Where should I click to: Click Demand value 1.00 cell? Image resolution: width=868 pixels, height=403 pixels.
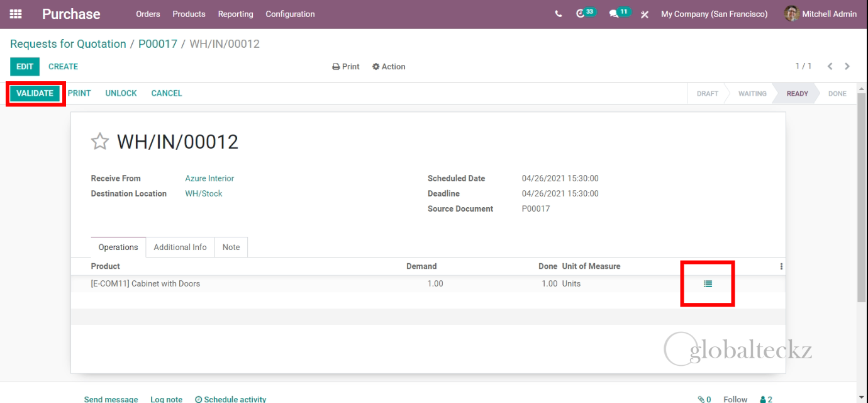click(435, 284)
